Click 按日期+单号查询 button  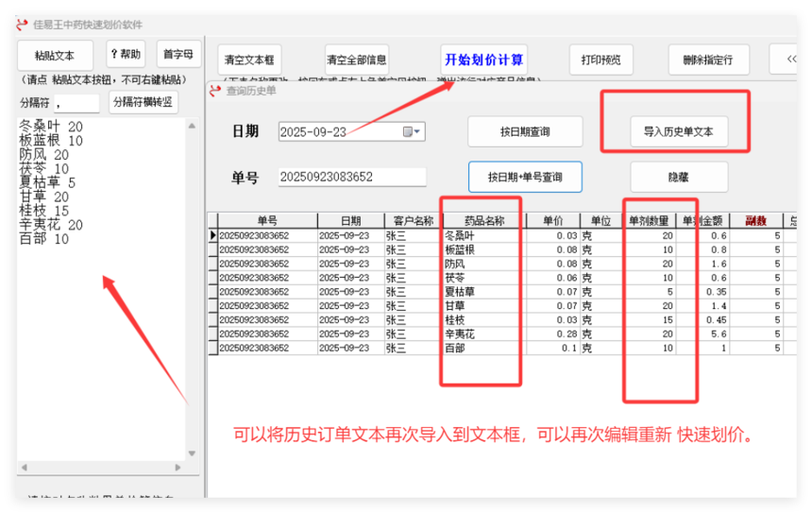click(x=525, y=177)
